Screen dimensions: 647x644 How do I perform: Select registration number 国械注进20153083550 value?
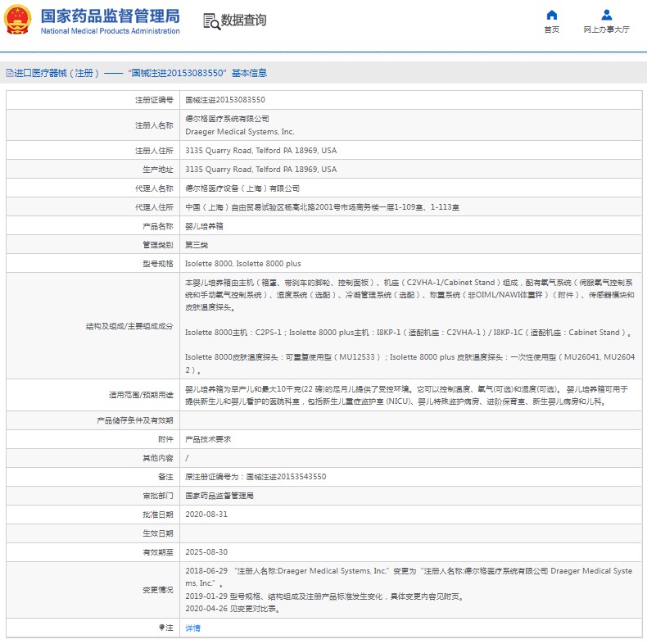[x=225, y=100]
